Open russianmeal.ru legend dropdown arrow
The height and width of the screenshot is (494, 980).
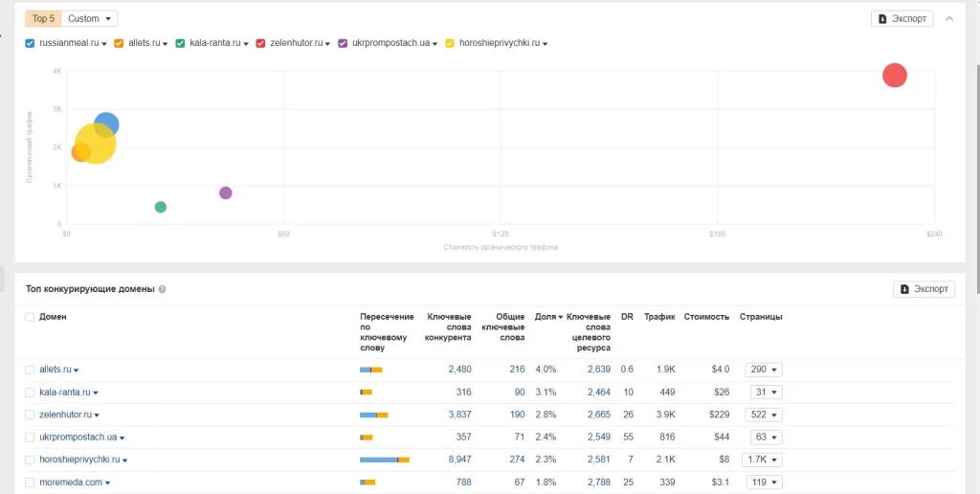pyautogui.click(x=104, y=44)
